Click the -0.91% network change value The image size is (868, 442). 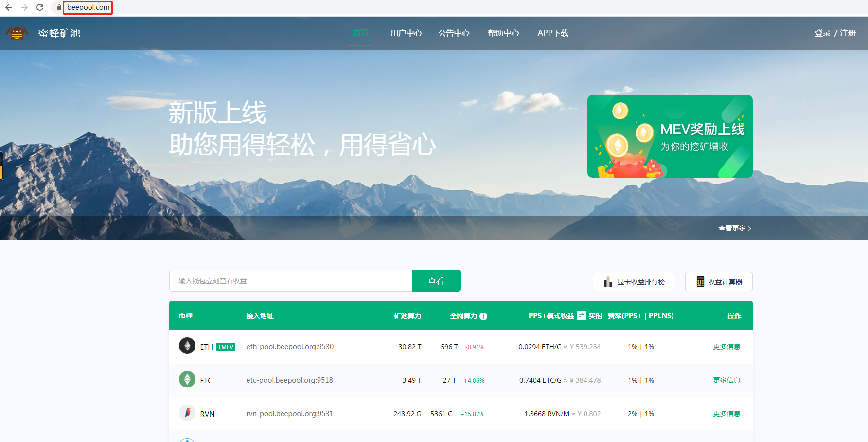[x=475, y=347]
